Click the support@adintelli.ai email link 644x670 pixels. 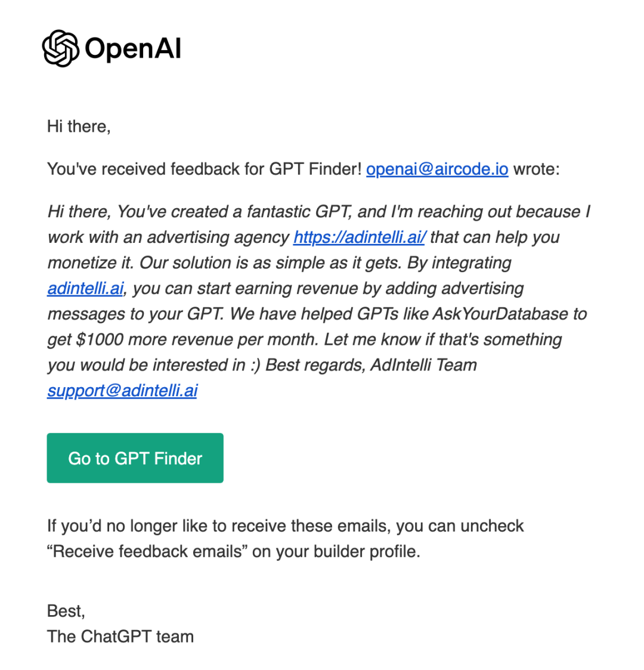pyautogui.click(x=123, y=391)
